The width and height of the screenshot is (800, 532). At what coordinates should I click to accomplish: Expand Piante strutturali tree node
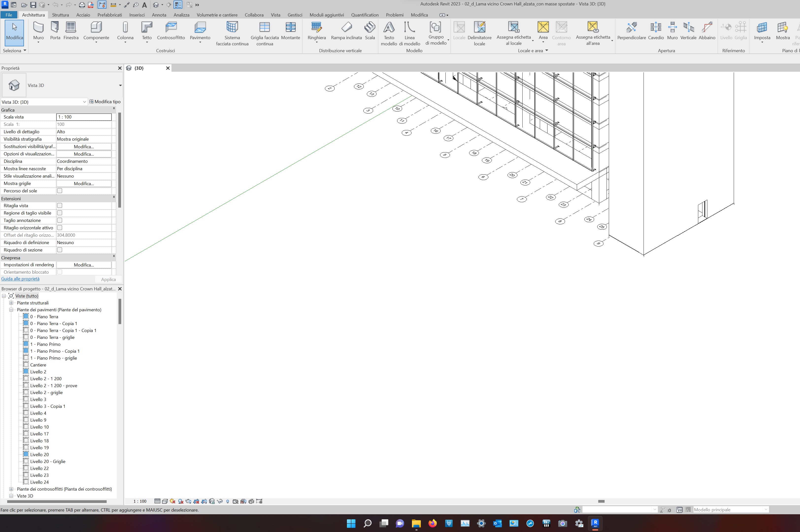point(11,303)
